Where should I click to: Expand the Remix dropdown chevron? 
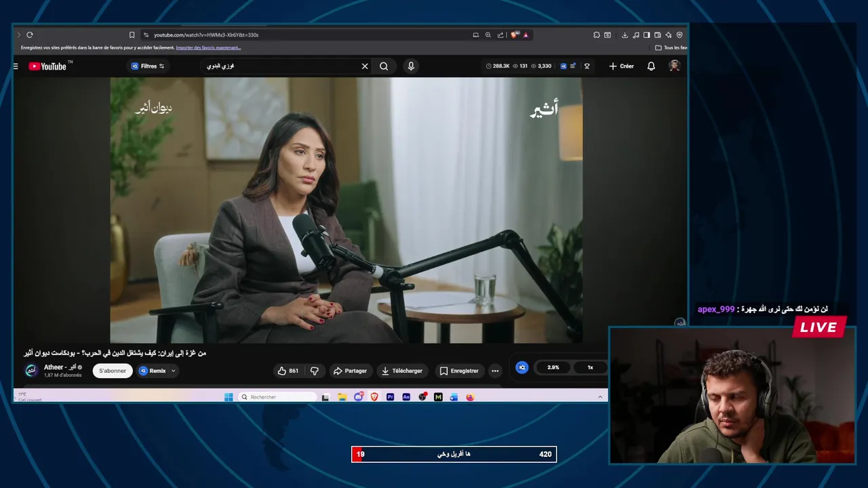(x=174, y=371)
